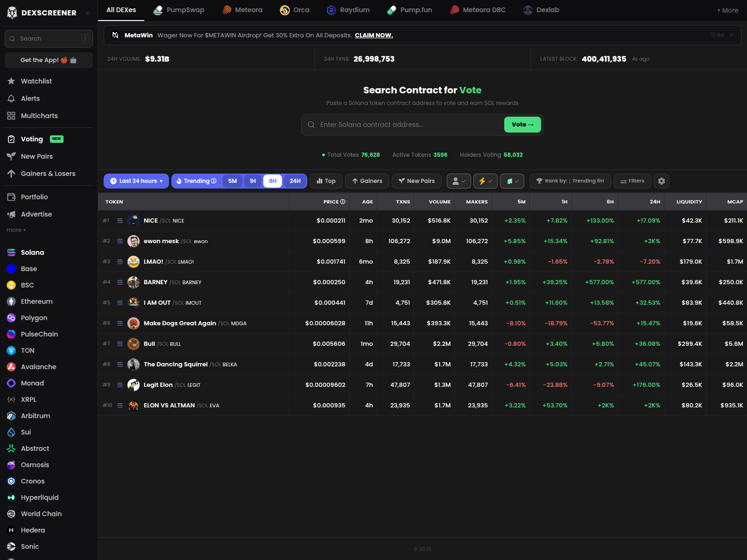
Task: Expand the sidebar 'more' section
Action: coord(16,230)
